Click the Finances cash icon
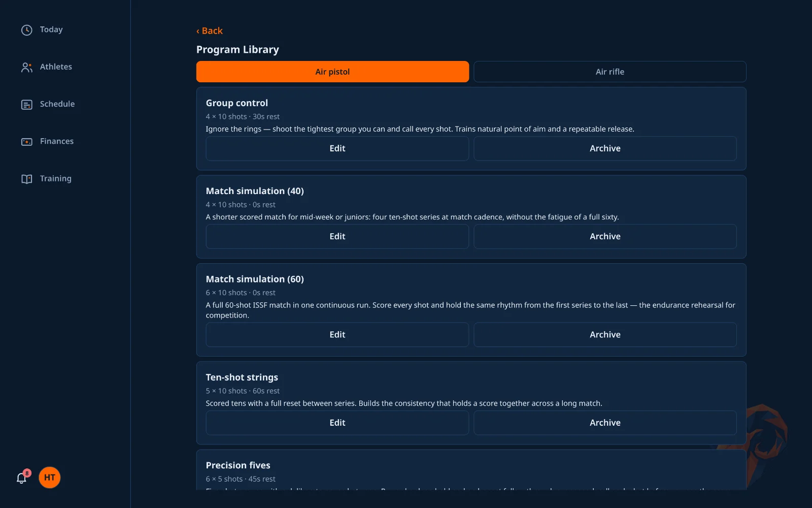 pos(27,142)
